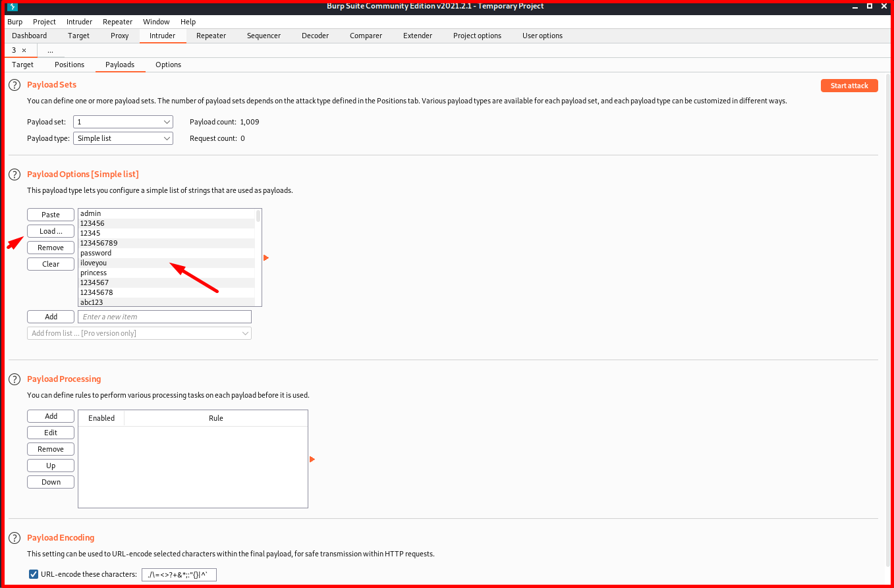Screen dimensions: 894x588
Task: Click the Burp Suite logo in title bar
Action: tap(12, 7)
